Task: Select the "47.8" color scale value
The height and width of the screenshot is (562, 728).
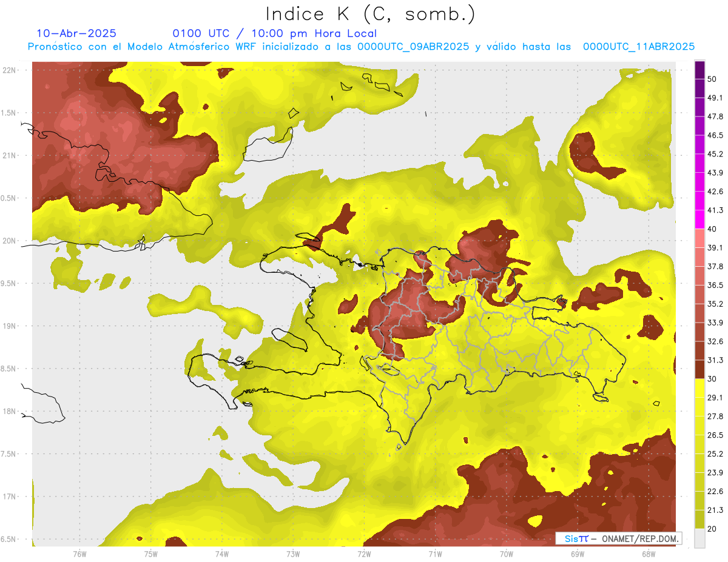Action: coord(715,116)
